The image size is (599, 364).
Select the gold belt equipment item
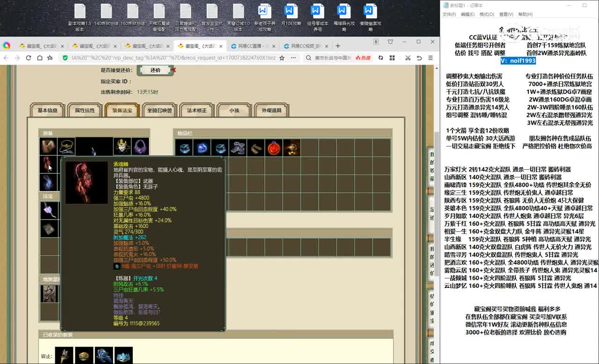67,146
